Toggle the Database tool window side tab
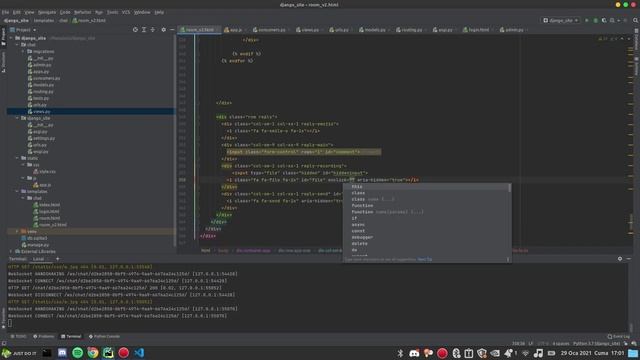 (x=636, y=40)
